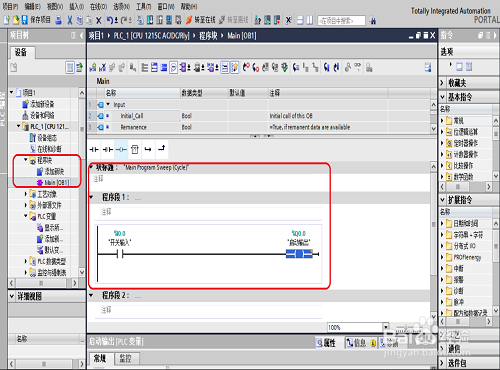Viewport: 500px width, 370px height.
Task: Expand the 收藏夹 Favorites section
Action: tap(443, 83)
